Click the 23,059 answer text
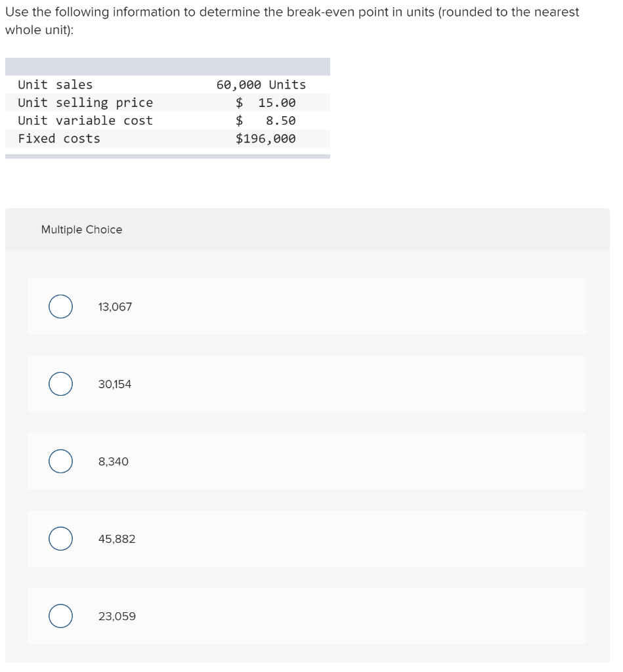This screenshot has height=672, width=623. point(117,616)
